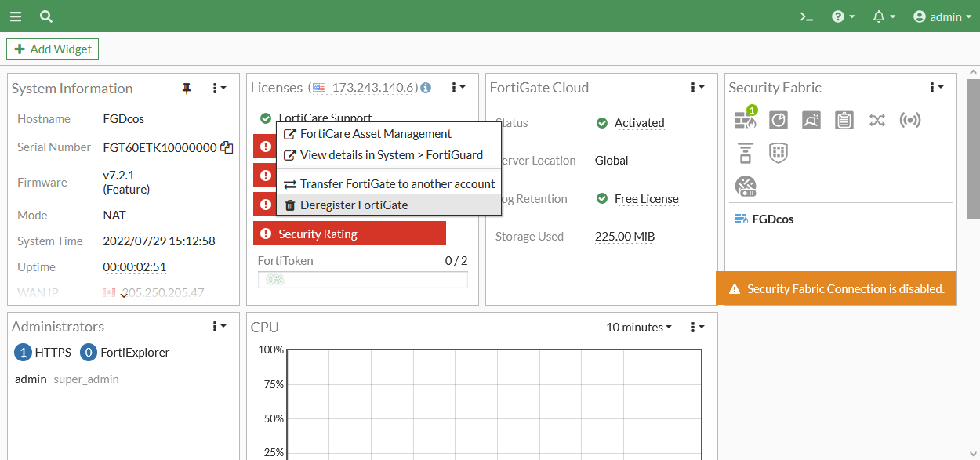Screen dimensions: 980x460
Task: Click FortiGate firewall icon with badge 1
Action: 745,118
